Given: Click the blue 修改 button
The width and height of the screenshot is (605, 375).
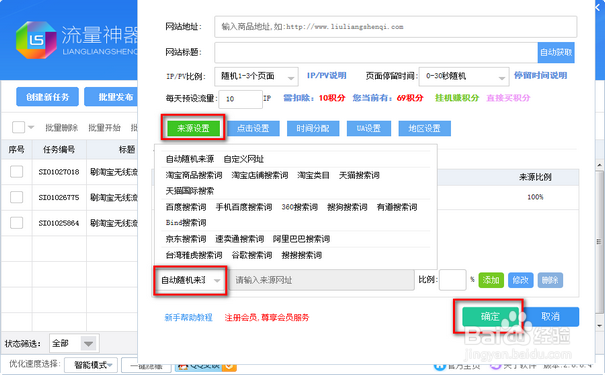Looking at the screenshot, I should (x=521, y=280).
